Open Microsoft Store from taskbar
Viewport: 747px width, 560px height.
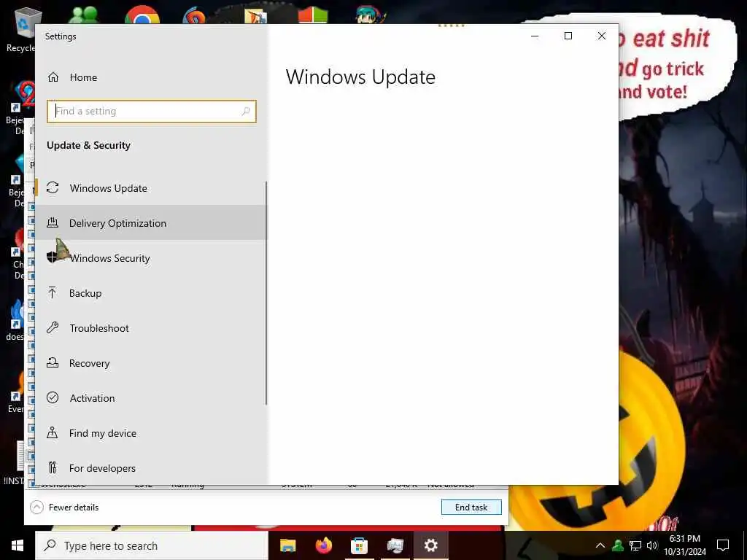coord(359,545)
